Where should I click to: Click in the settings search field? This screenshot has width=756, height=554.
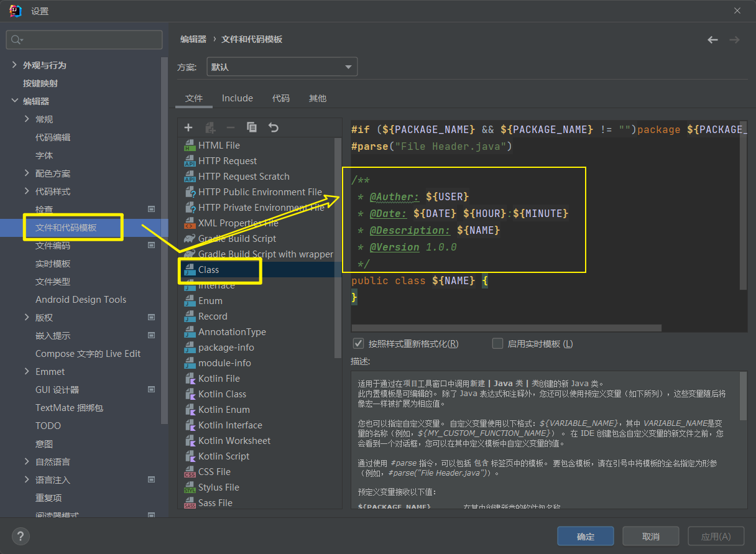[87, 40]
